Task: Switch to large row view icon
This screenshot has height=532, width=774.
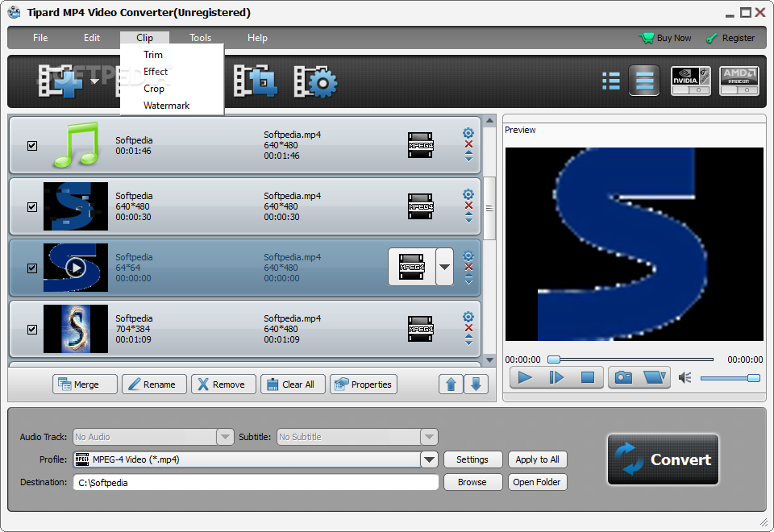Action: [x=644, y=81]
